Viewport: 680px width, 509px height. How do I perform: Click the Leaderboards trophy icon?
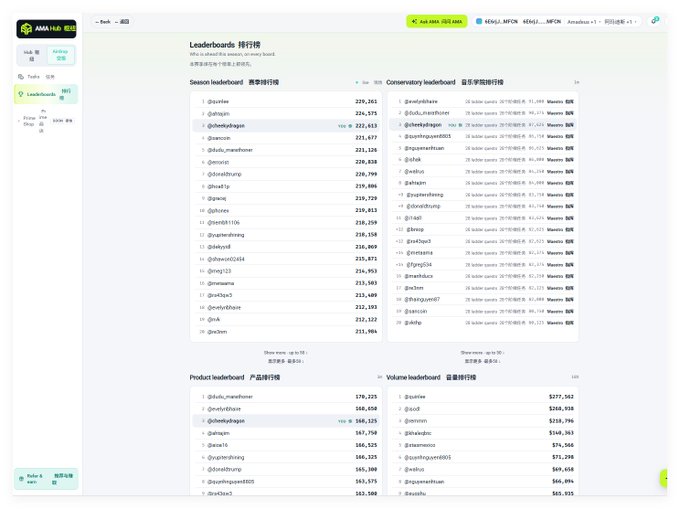click(21, 94)
